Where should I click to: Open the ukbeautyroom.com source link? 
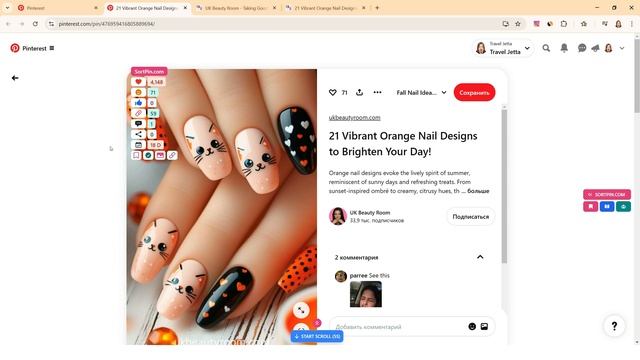pos(354,118)
